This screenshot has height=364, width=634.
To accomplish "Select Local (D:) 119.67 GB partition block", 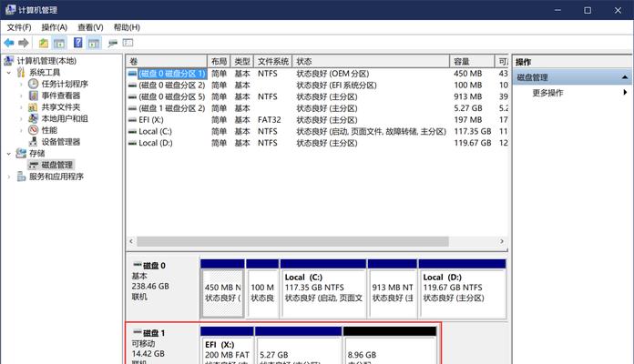I will (462, 288).
